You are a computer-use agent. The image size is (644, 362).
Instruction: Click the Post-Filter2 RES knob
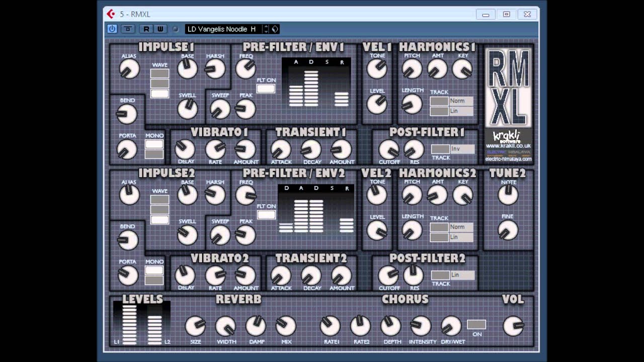coord(414,275)
